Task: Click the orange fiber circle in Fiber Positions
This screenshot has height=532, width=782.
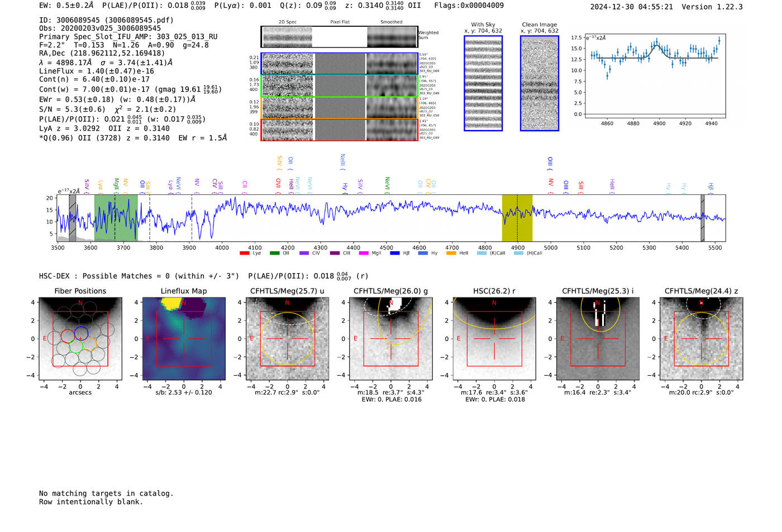Action: click(90, 343)
